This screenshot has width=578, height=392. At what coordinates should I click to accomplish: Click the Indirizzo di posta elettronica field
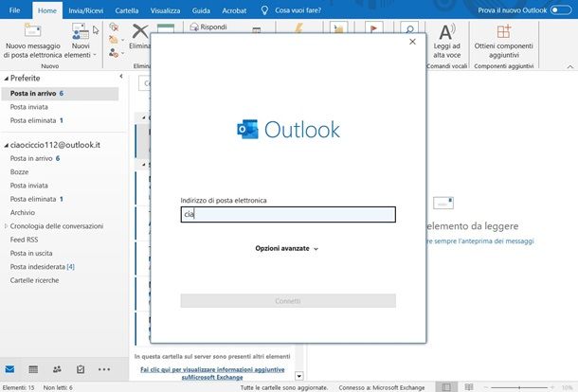click(x=288, y=214)
